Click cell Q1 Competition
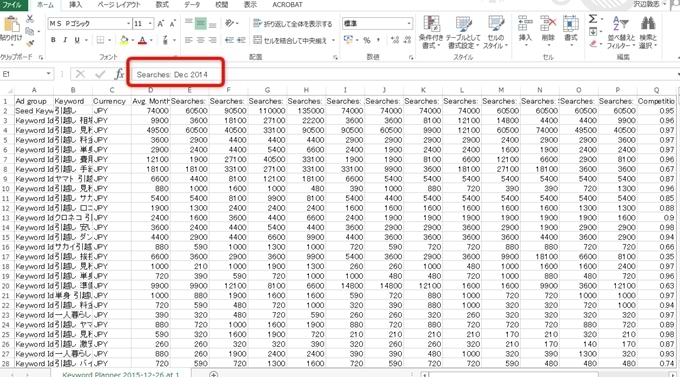680x377 pixels. click(656, 101)
